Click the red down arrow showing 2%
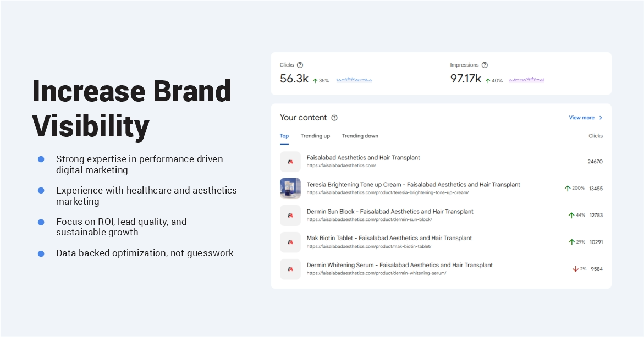 pyautogui.click(x=575, y=269)
